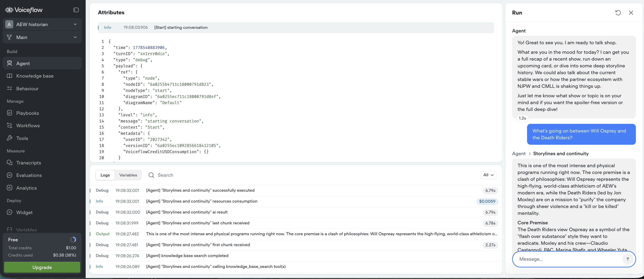Click the Credits used $0.38 (38%) value
644x279 pixels.
click(x=64, y=255)
